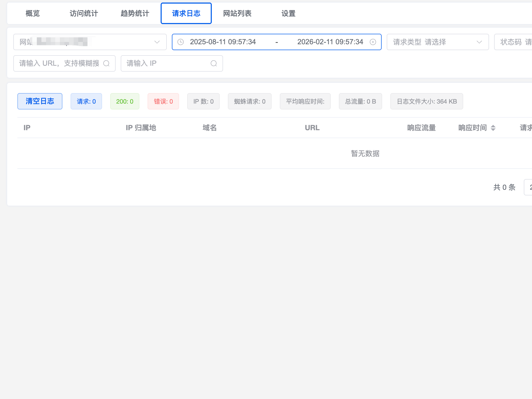
Task: Select the 网站列表 tab
Action: point(237,13)
